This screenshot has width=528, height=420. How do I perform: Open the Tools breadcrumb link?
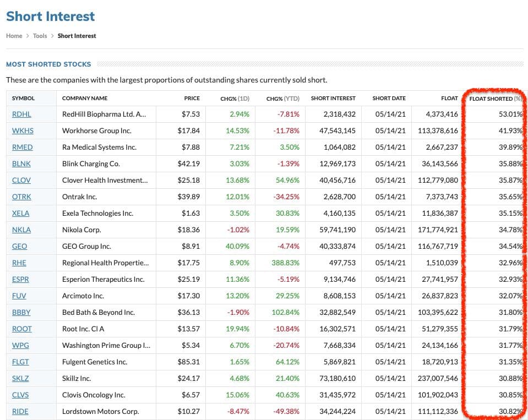click(x=40, y=36)
